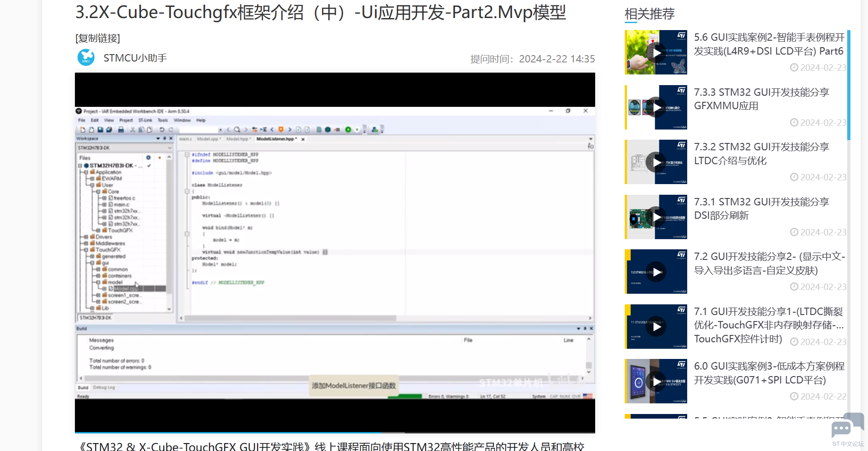Select freertos.c in the workspace tree
Viewport: 868px width, 451px height.
pos(124,198)
